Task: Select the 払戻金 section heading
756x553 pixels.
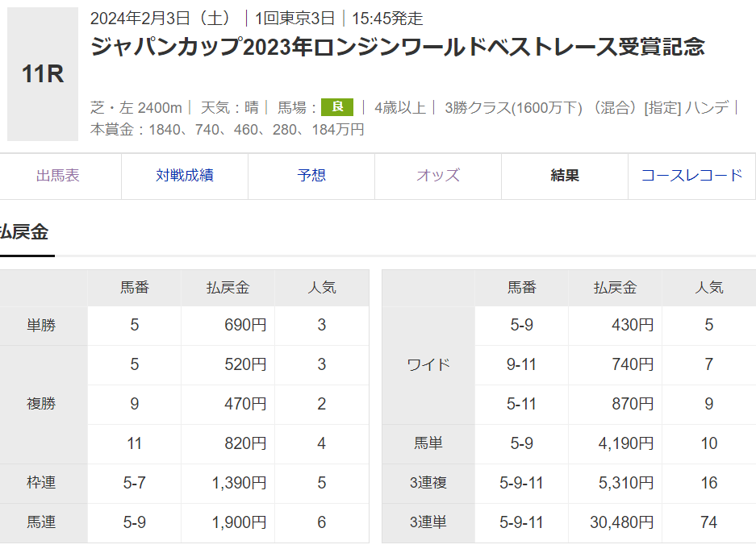Action: pos(24,233)
